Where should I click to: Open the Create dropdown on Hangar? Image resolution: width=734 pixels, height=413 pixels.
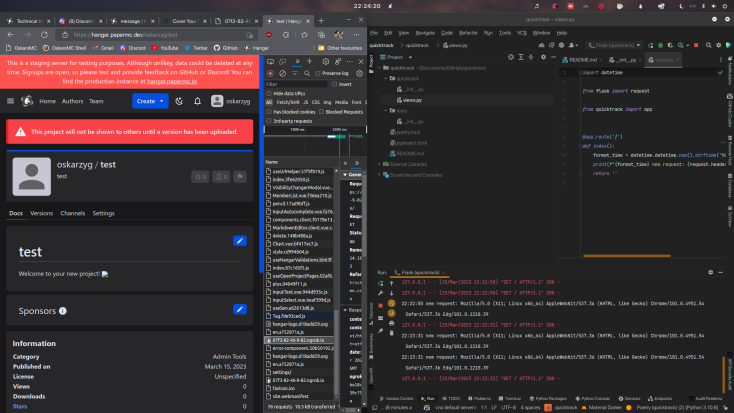tap(150, 101)
